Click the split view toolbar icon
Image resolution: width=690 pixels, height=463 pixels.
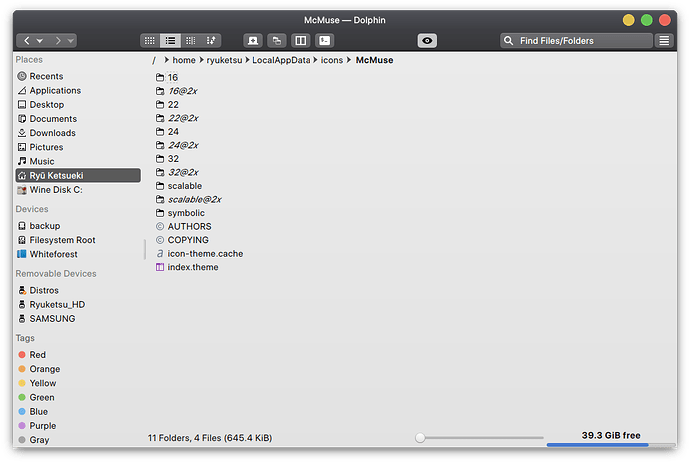click(x=300, y=41)
